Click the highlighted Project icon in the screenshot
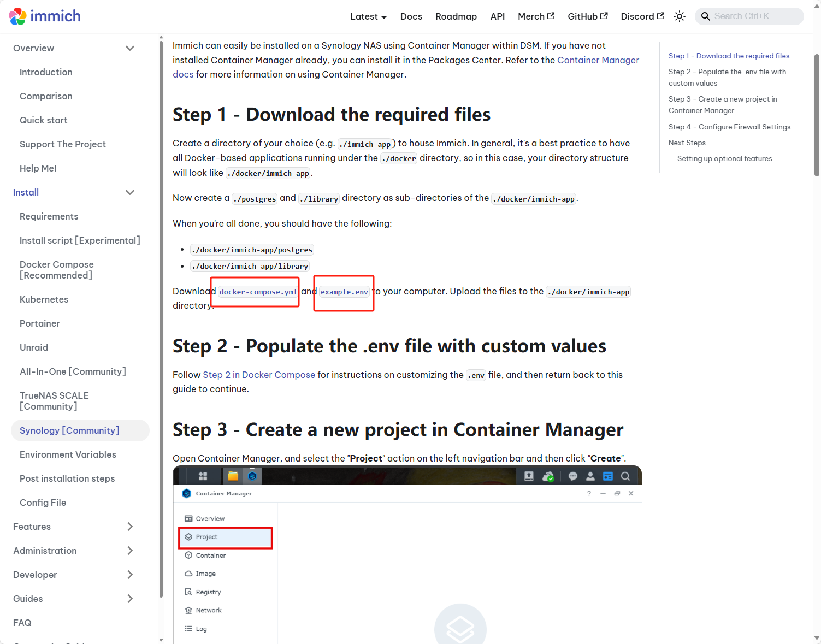821x644 pixels. [x=187, y=537]
